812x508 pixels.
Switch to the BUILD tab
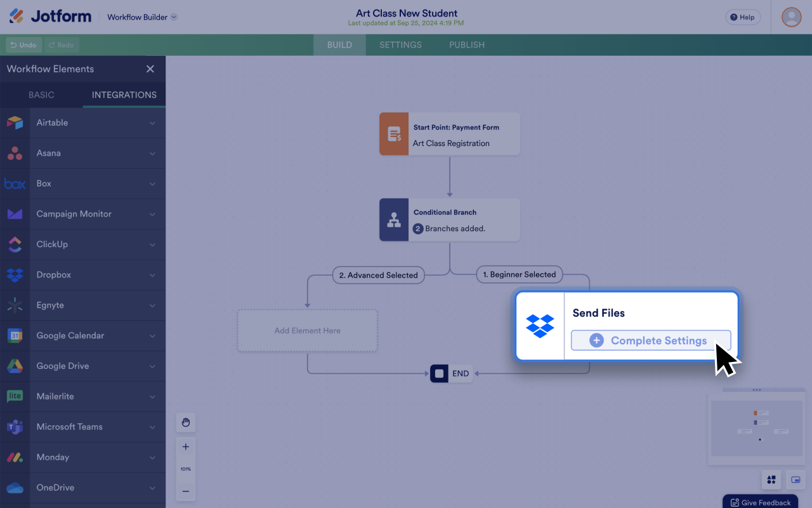pyautogui.click(x=339, y=45)
